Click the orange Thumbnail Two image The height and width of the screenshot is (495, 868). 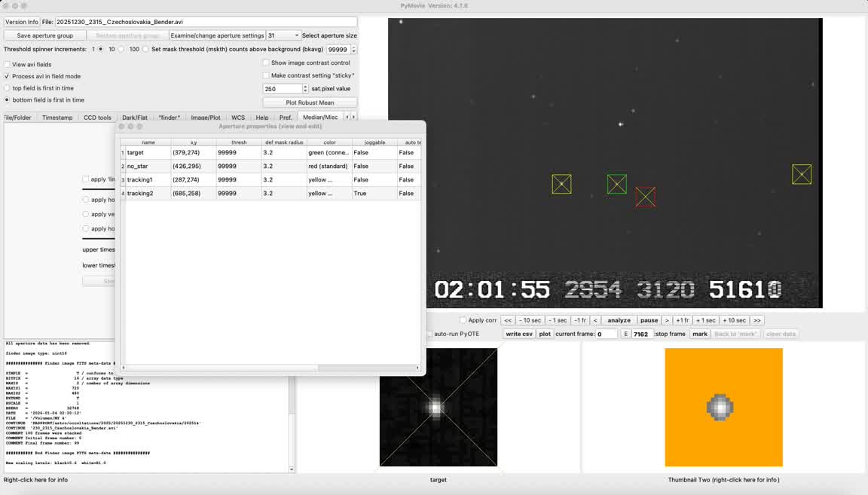(723, 407)
